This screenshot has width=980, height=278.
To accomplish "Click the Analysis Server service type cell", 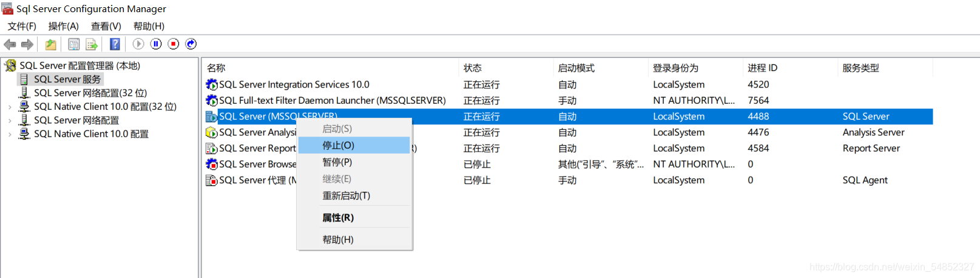I will click(873, 132).
